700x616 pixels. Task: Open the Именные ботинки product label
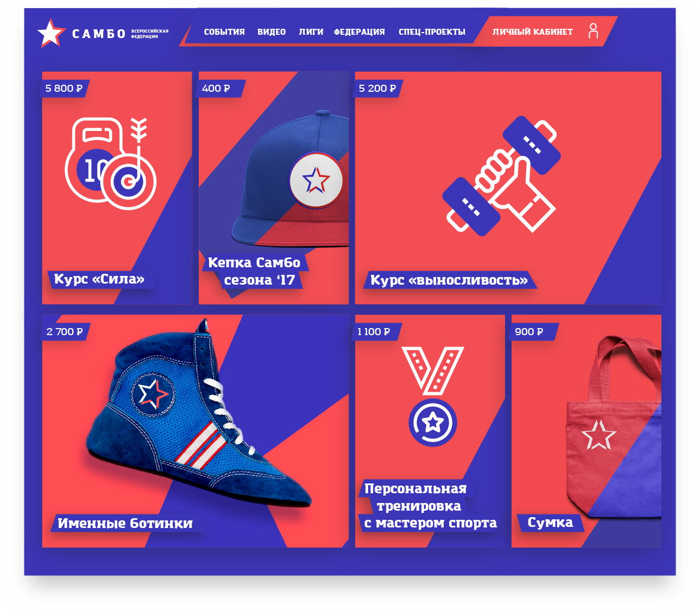point(125,524)
